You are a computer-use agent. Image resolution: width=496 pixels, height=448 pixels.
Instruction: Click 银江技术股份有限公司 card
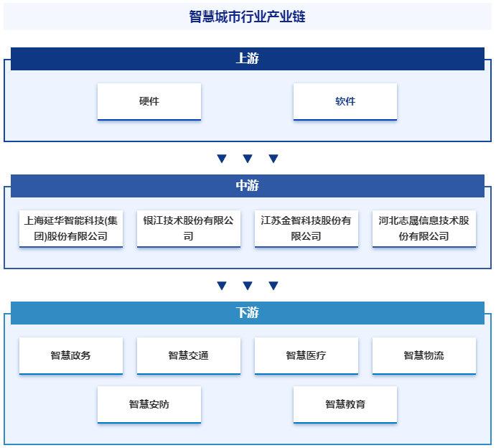[x=189, y=228]
